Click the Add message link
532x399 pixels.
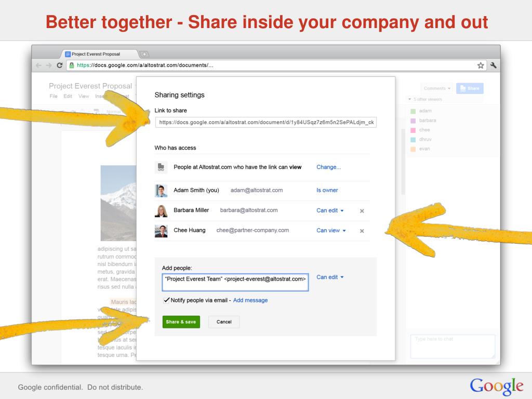(x=250, y=300)
